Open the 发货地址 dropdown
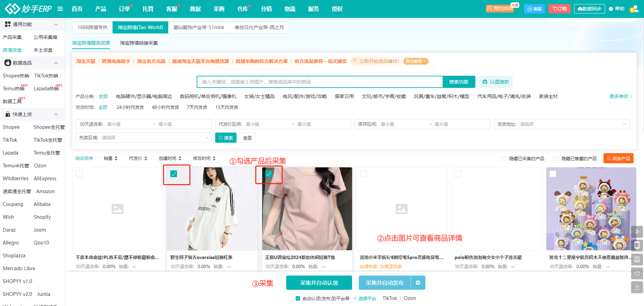Image resolution: width=644 pixels, height=306 pixels. point(562,124)
